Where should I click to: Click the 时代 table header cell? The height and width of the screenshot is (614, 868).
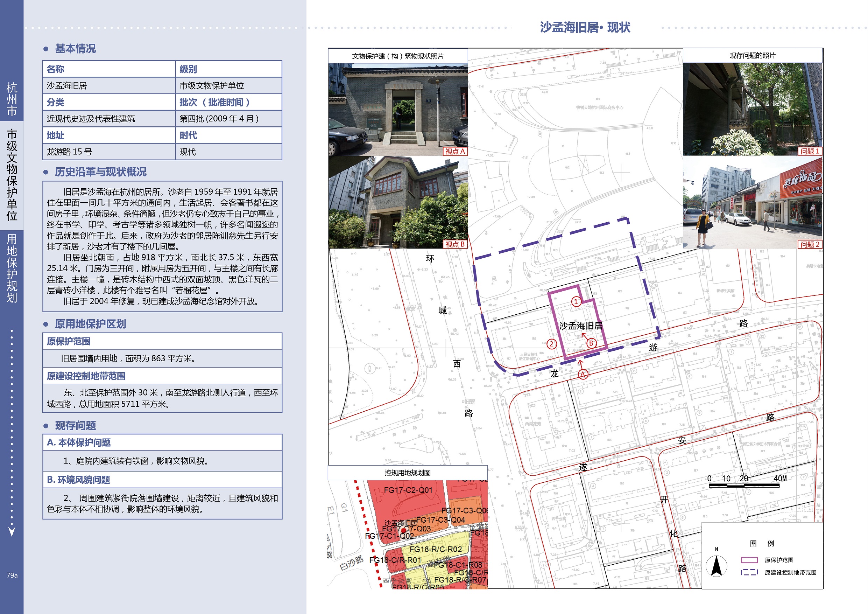(x=229, y=135)
